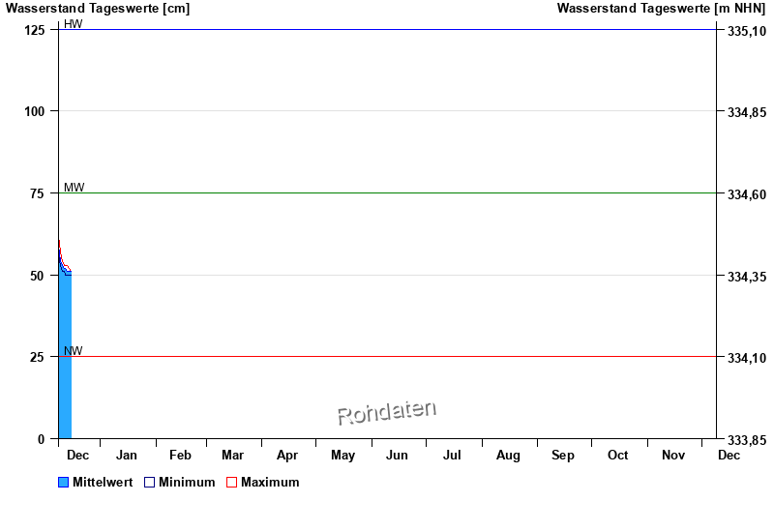Click the HW line label

[x=73, y=24]
